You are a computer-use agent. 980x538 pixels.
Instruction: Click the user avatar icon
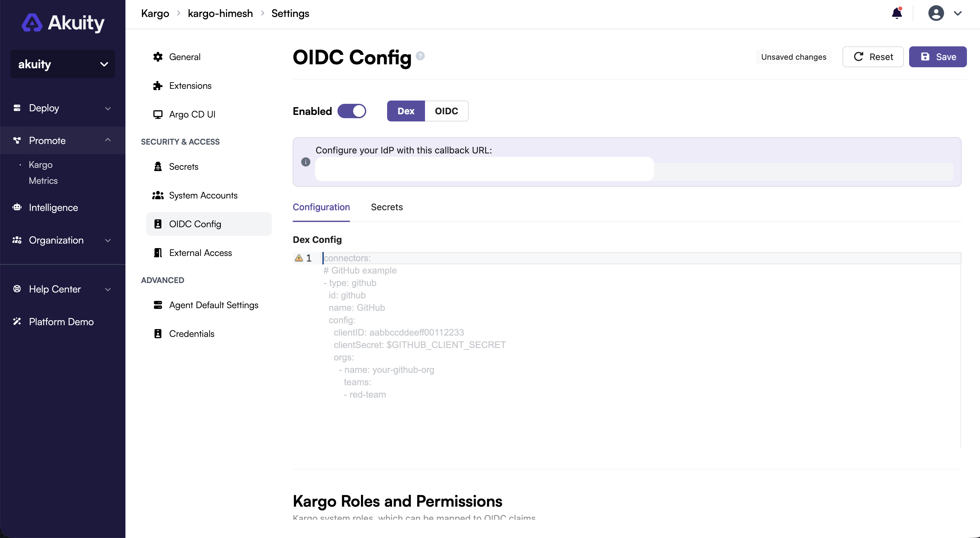(x=936, y=13)
